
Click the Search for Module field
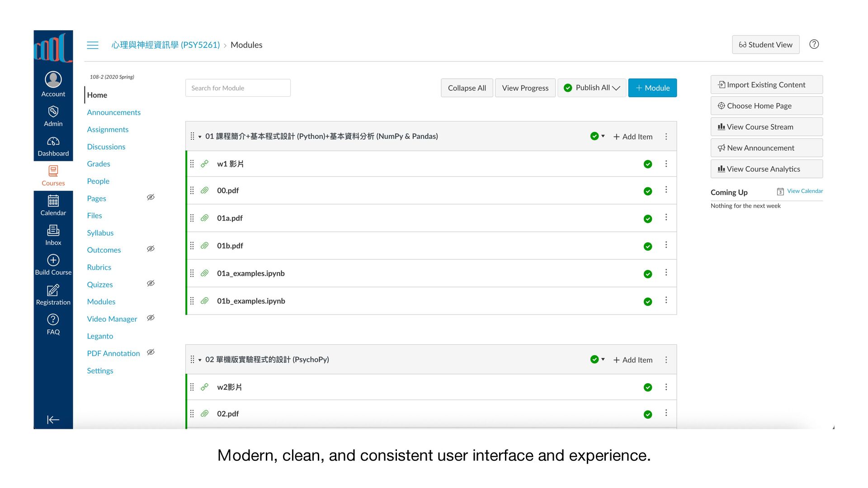coord(238,88)
